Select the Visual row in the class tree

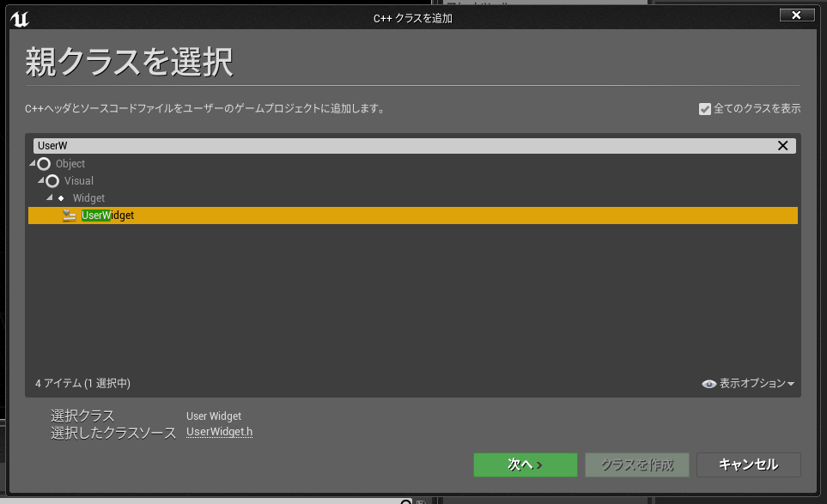413,181
